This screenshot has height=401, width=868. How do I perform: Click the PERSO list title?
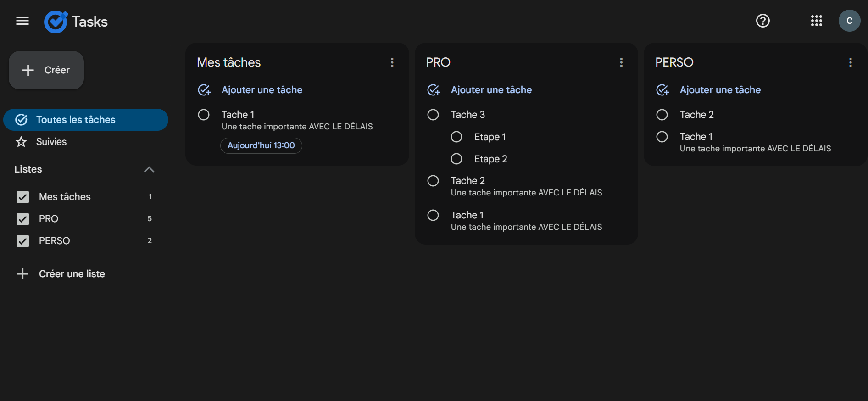tap(674, 62)
